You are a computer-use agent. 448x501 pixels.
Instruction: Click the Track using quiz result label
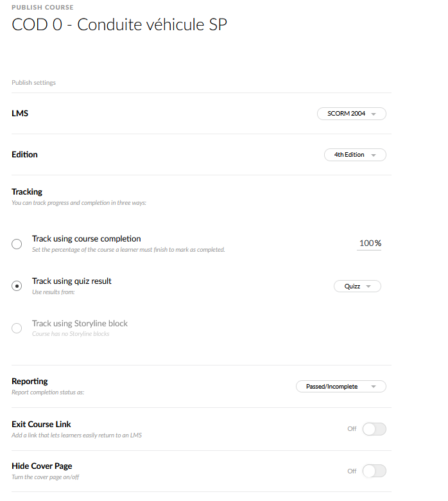72,281
